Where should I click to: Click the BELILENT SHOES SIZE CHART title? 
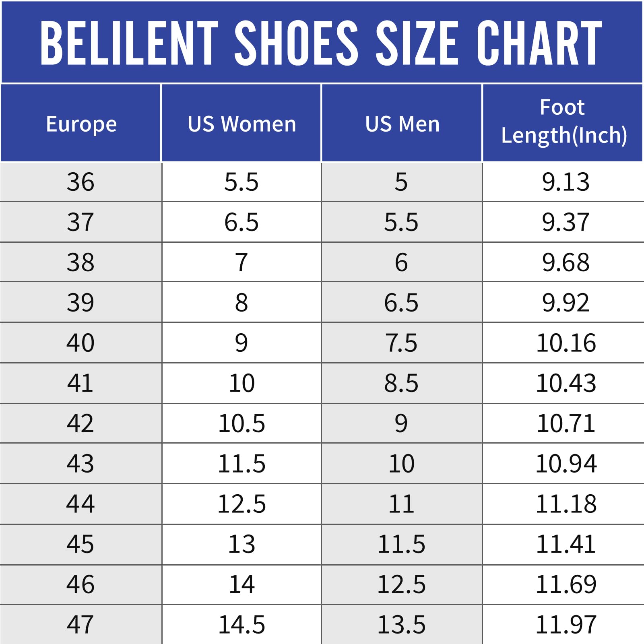(321, 43)
